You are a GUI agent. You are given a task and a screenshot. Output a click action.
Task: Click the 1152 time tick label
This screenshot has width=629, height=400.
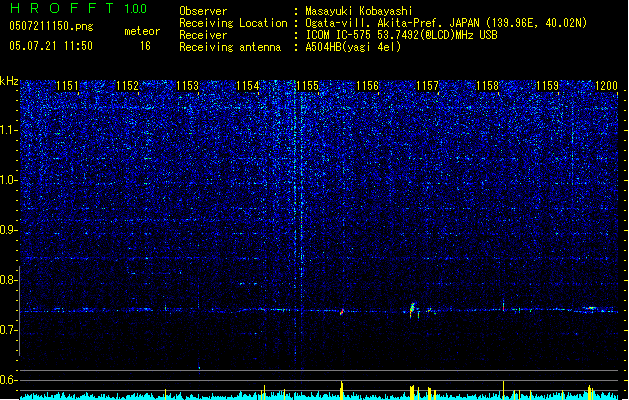pos(127,86)
